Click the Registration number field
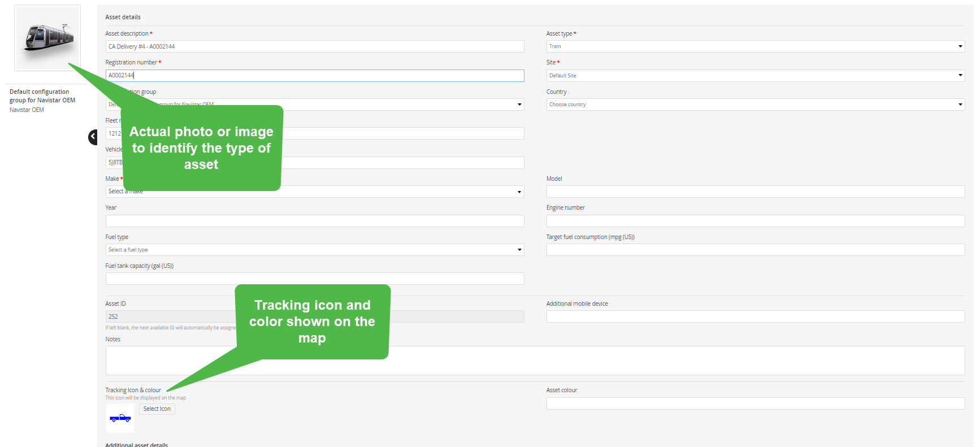980x447 pixels. [315, 76]
